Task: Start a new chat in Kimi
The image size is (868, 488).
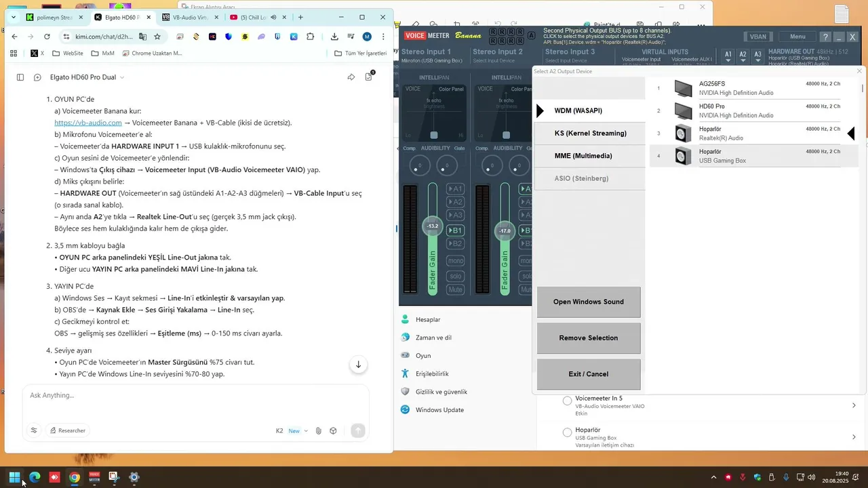Action: pos(37,77)
